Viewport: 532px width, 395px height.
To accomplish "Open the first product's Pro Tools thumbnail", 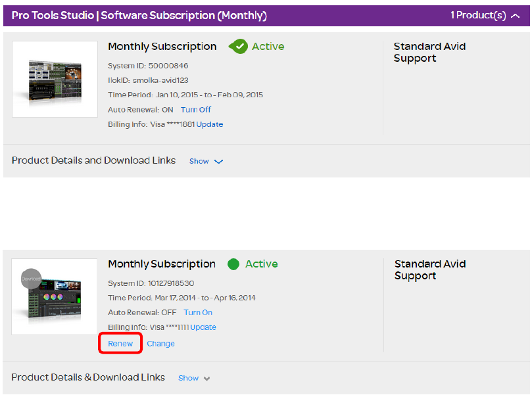I will tap(55, 80).
